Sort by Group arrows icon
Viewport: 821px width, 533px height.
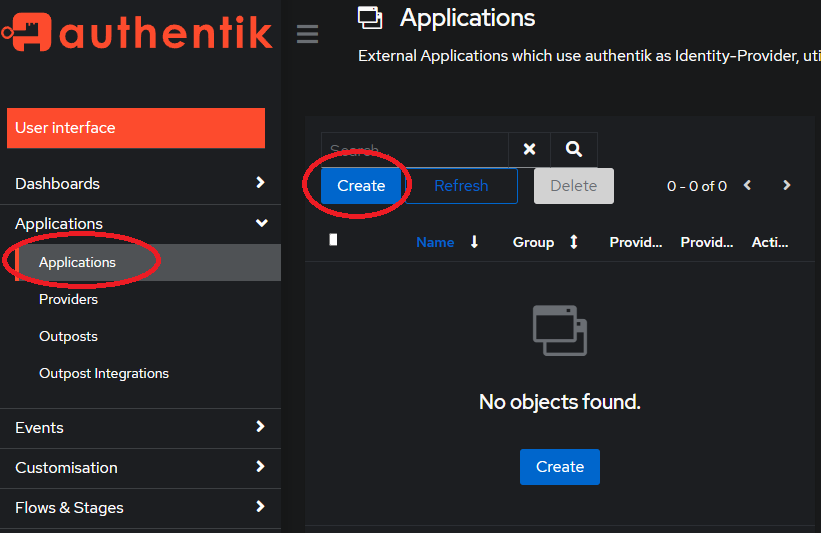pyautogui.click(x=574, y=242)
